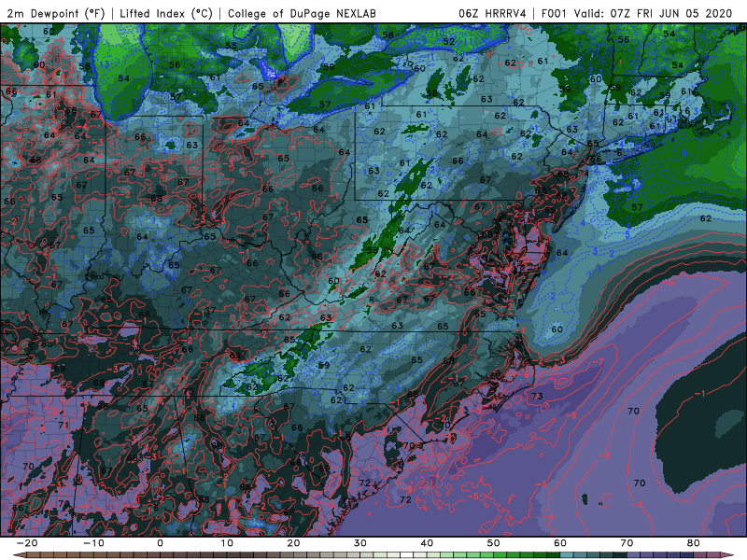Select the 10 label on the color scale

tap(227, 543)
